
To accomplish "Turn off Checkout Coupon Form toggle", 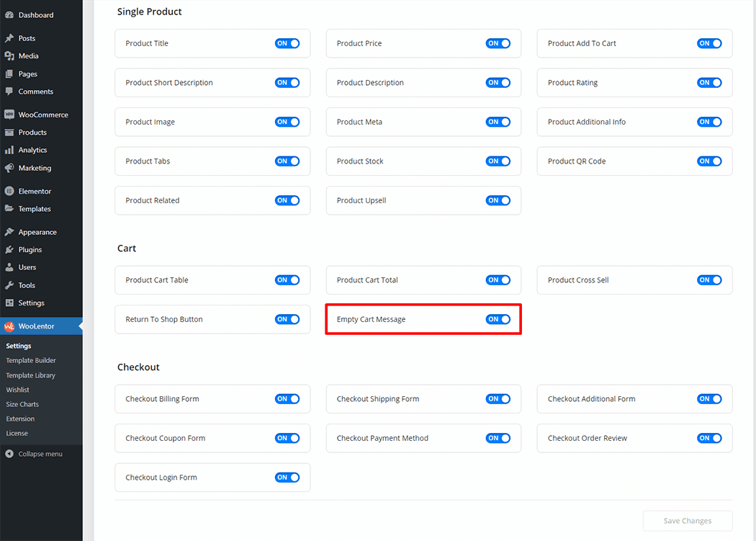I will tap(287, 438).
